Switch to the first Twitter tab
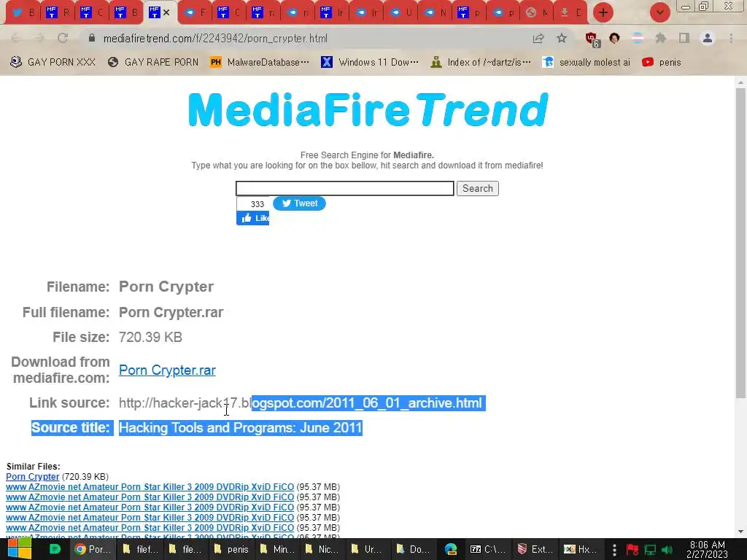This screenshot has width=747, height=560. tap(23, 13)
